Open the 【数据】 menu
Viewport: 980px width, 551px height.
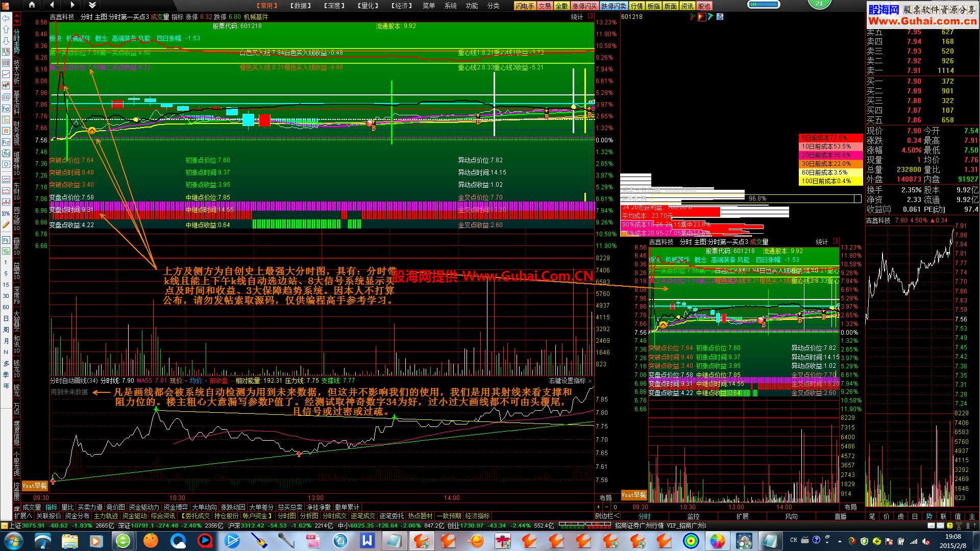(x=301, y=6)
